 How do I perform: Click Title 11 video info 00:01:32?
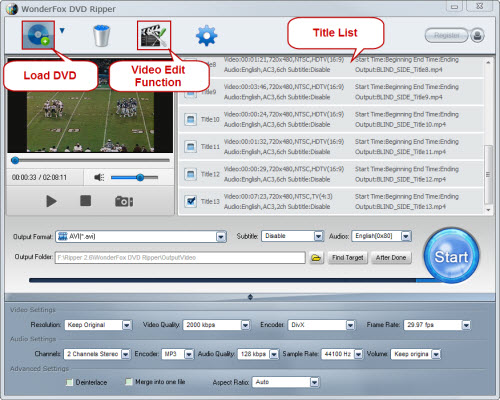pyautogui.click(x=284, y=142)
